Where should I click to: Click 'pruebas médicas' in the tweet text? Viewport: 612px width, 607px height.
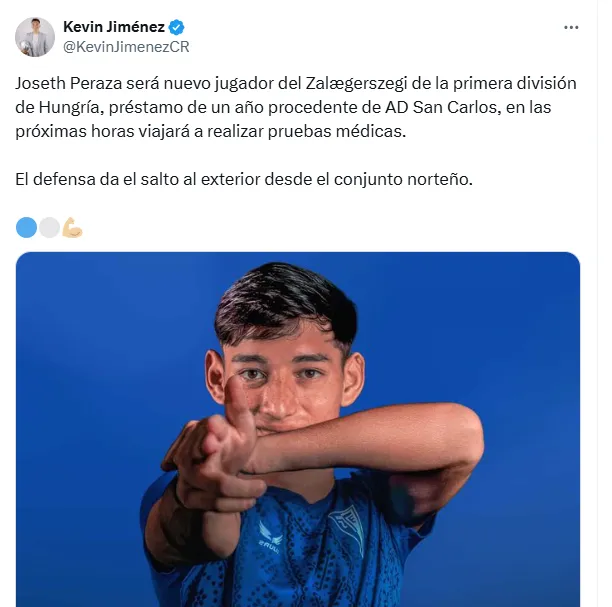(337, 132)
